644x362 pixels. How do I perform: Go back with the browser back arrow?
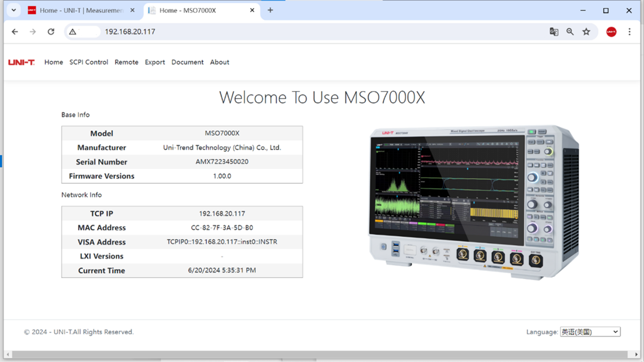pyautogui.click(x=15, y=32)
